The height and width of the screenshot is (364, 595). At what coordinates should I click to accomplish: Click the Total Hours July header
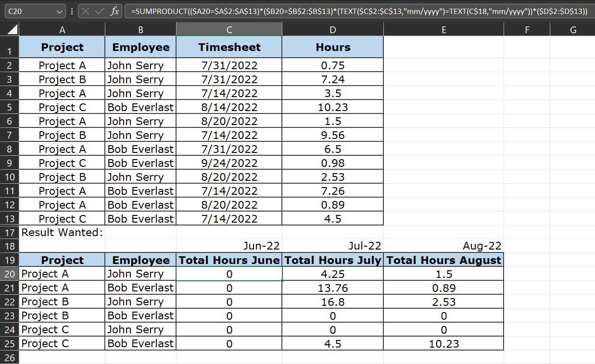(333, 260)
